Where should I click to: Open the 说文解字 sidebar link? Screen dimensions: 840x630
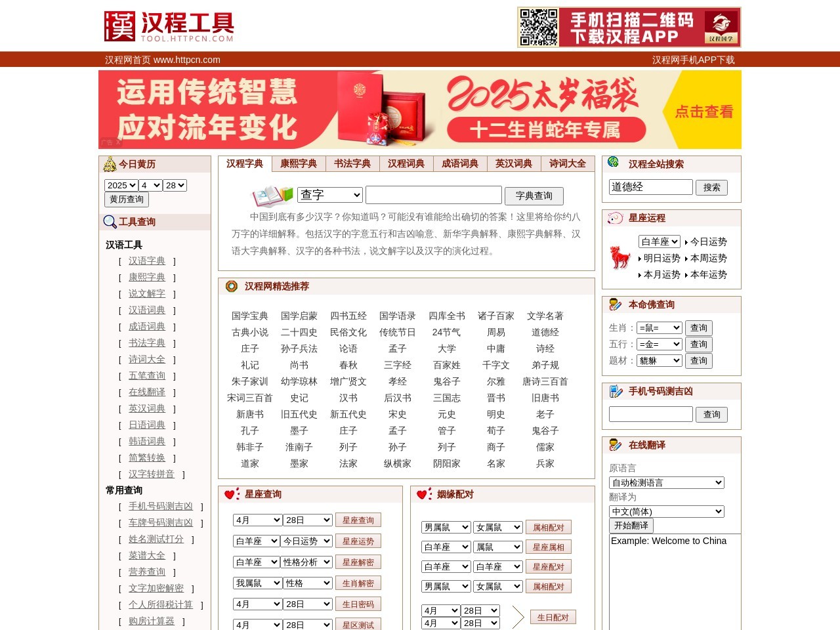click(147, 293)
